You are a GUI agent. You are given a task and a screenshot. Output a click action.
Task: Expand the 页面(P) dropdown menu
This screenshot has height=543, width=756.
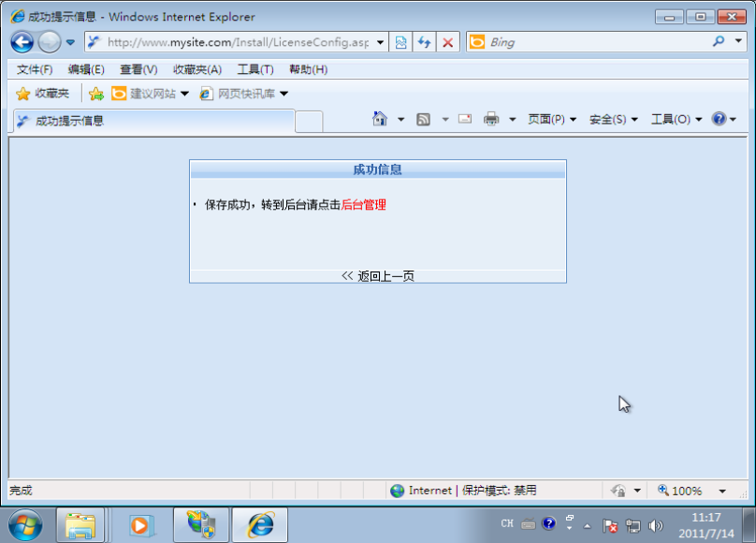(x=552, y=119)
